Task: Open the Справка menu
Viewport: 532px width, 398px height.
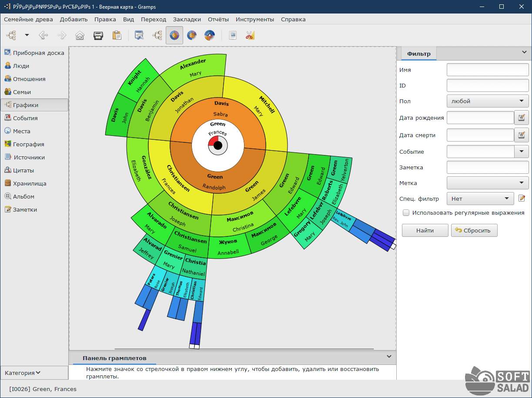Action: [x=293, y=19]
